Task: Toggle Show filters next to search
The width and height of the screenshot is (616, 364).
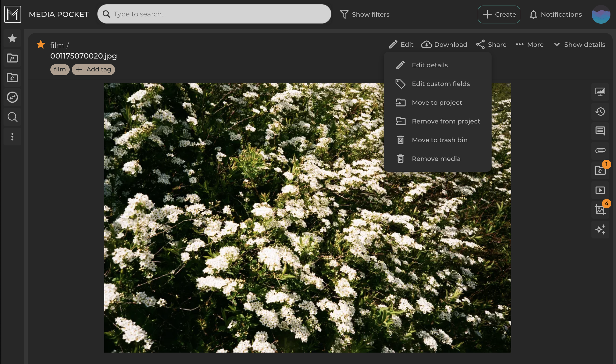Action: pos(365,14)
